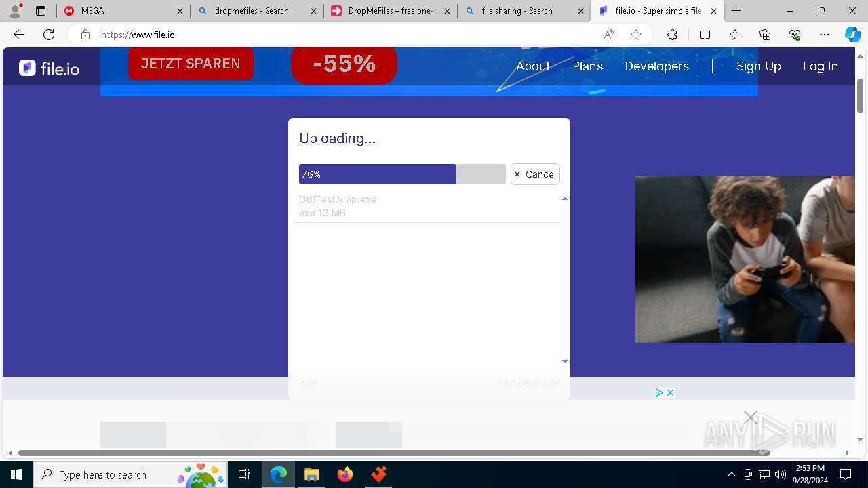Click the JETZT SPAREN ad button

191,64
